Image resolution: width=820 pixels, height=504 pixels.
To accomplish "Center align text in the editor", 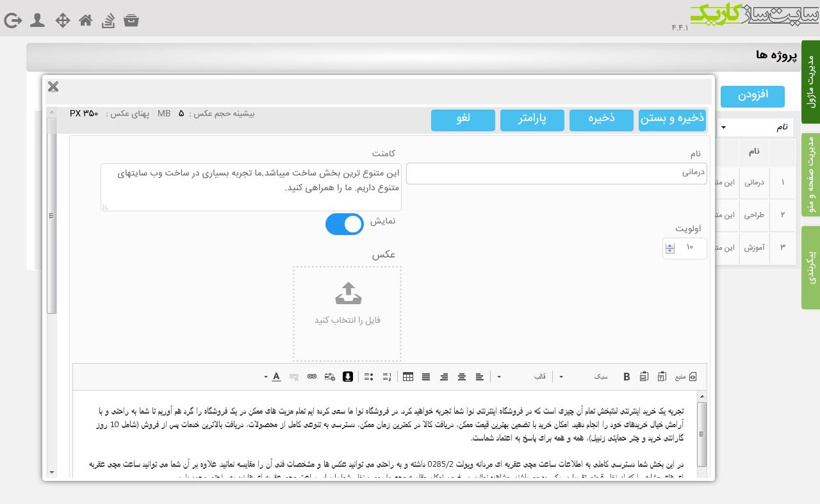I will [462, 377].
